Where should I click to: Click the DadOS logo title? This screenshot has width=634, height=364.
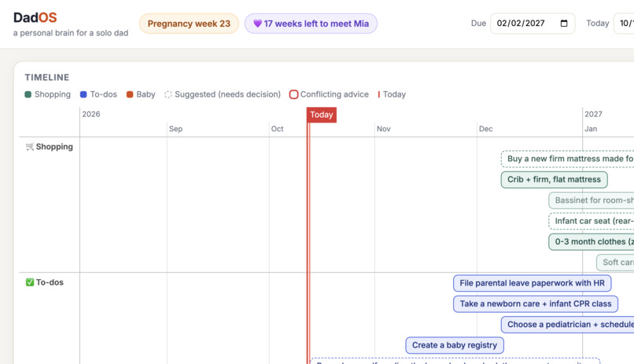pos(35,17)
